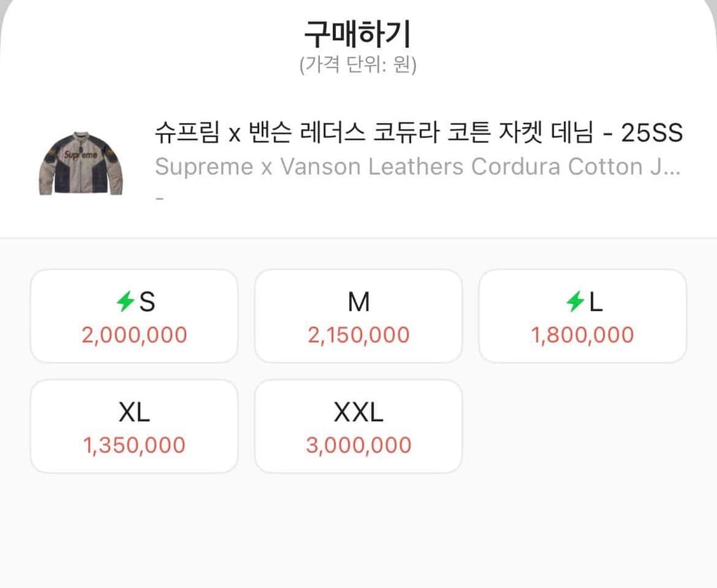Select the size M option
The width and height of the screenshot is (717, 588).
(x=358, y=315)
